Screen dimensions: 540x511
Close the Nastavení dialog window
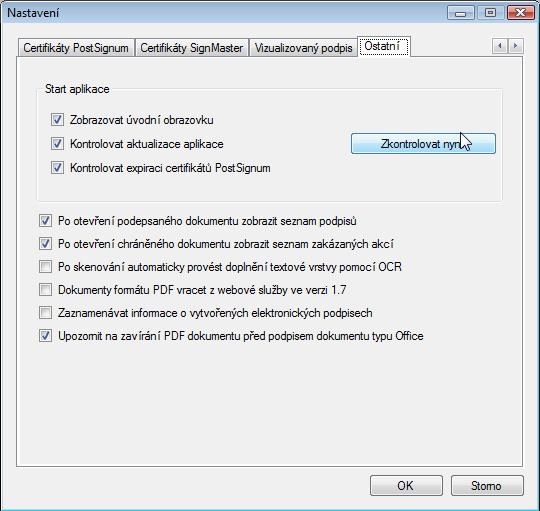pos(520,13)
